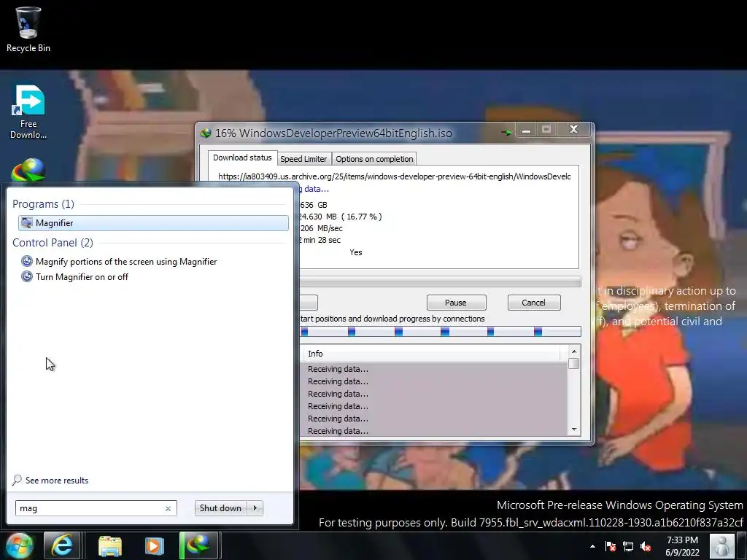
Task: Click the download URL text
Action: point(394,176)
